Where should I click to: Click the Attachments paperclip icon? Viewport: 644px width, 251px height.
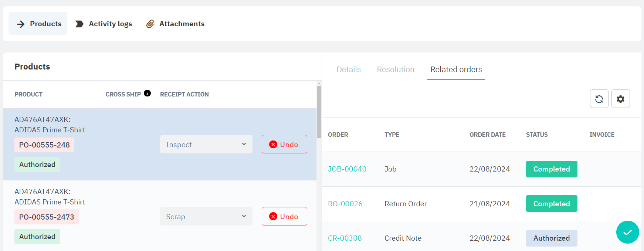[150, 24]
